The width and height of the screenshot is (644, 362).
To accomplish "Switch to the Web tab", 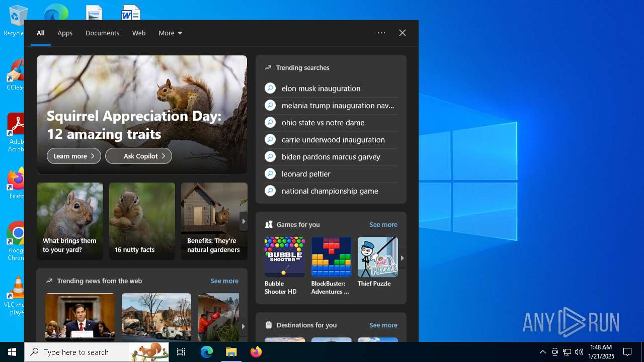I will point(139,33).
